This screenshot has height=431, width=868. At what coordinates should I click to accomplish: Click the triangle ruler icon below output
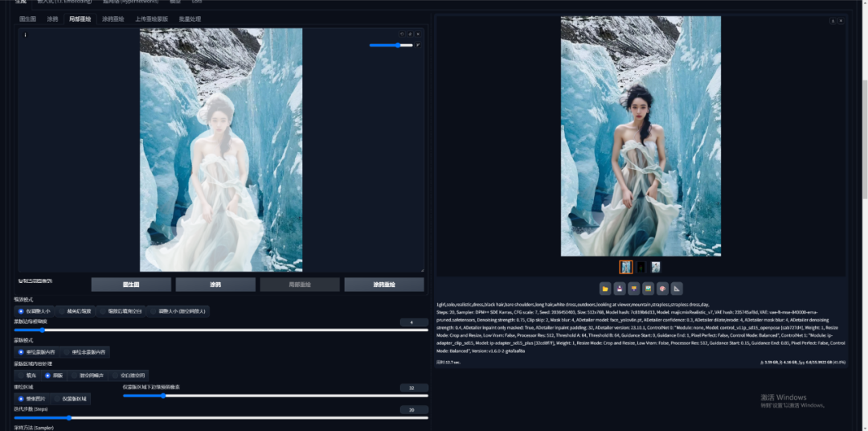tap(677, 289)
